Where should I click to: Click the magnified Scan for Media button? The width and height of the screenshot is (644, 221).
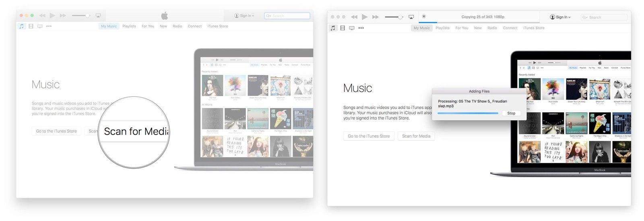coord(136,132)
